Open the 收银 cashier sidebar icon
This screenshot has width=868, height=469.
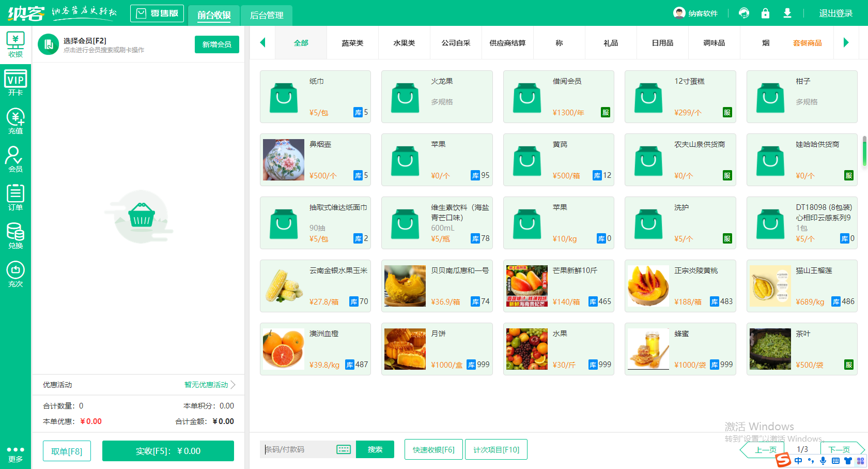coord(16,45)
